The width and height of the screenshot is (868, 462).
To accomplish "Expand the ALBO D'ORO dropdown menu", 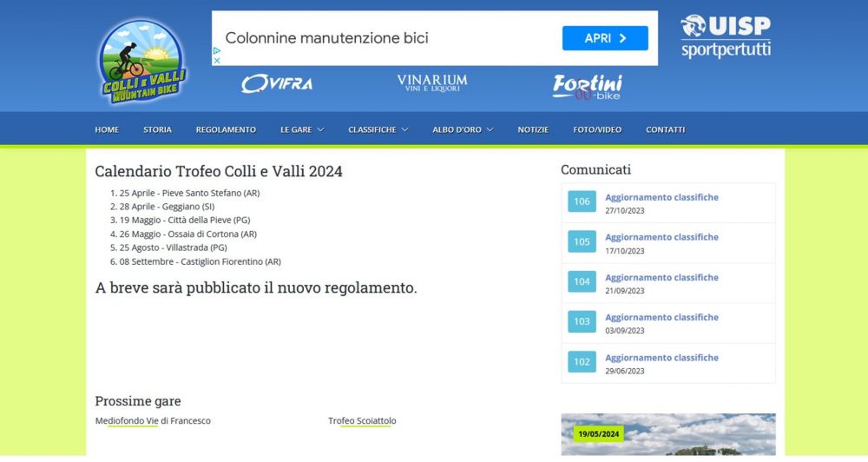I will (x=463, y=129).
